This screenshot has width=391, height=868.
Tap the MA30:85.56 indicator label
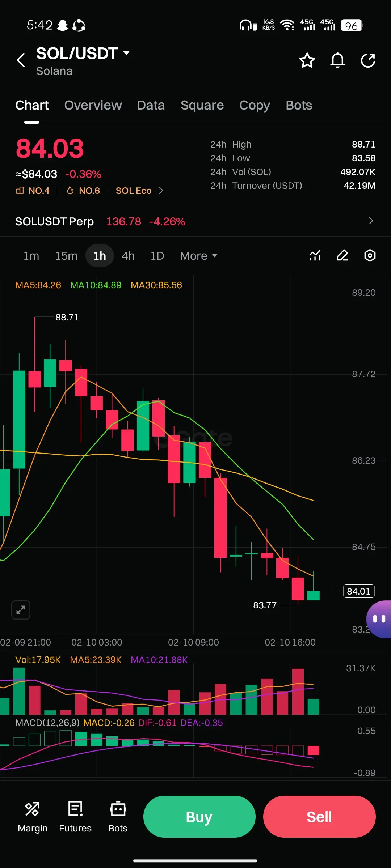tap(156, 285)
